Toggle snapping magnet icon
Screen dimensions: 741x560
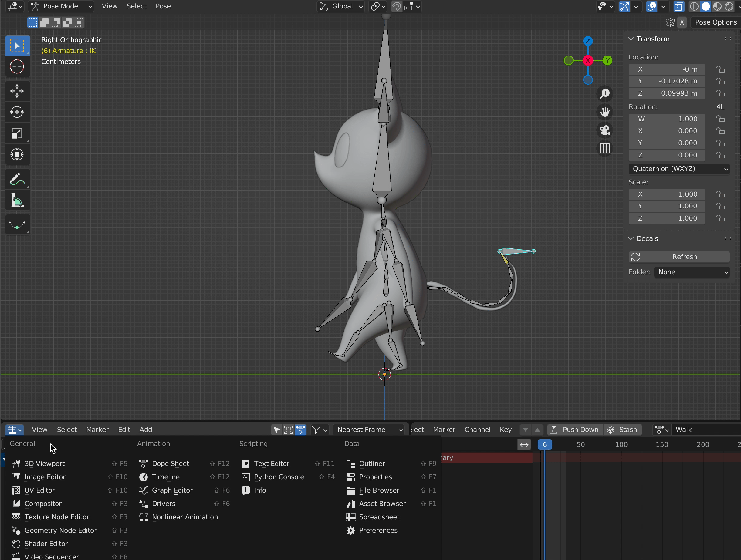[x=397, y=6]
